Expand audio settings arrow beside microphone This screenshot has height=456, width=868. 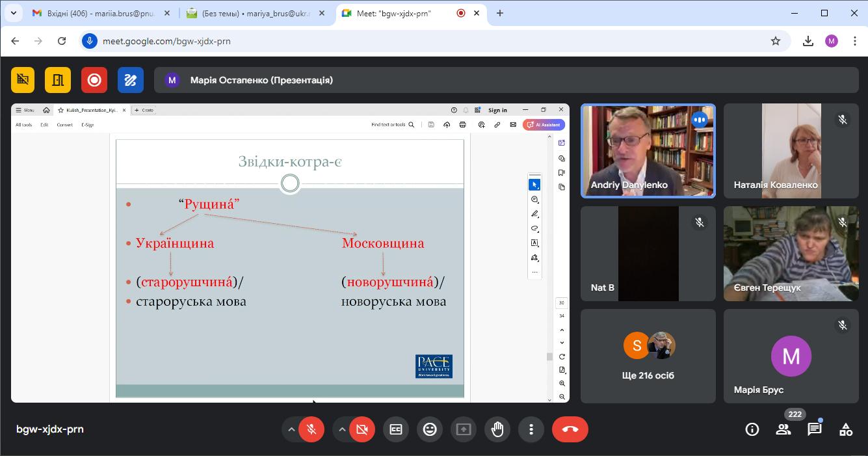tap(291, 429)
